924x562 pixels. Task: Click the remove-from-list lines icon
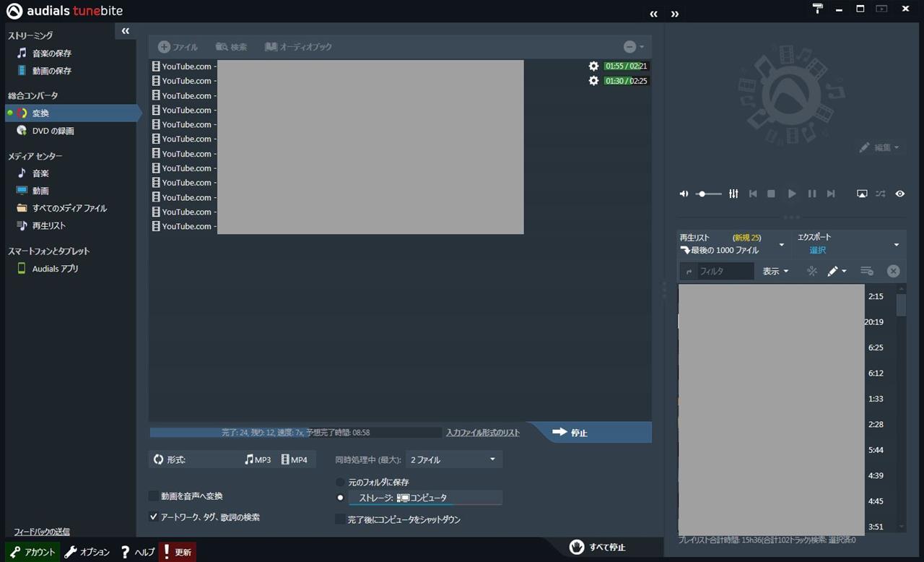pos(867,272)
